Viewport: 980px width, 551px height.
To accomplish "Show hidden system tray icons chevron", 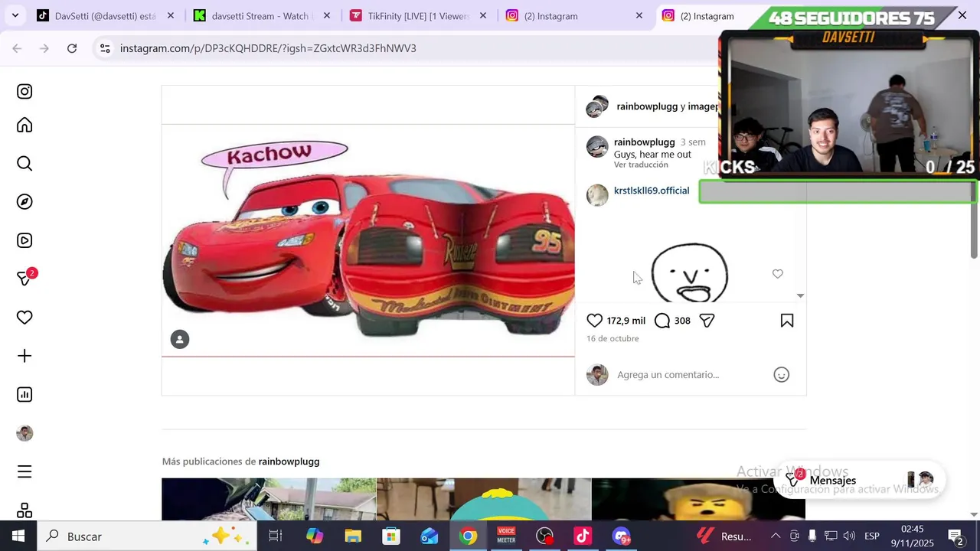I will tap(776, 536).
